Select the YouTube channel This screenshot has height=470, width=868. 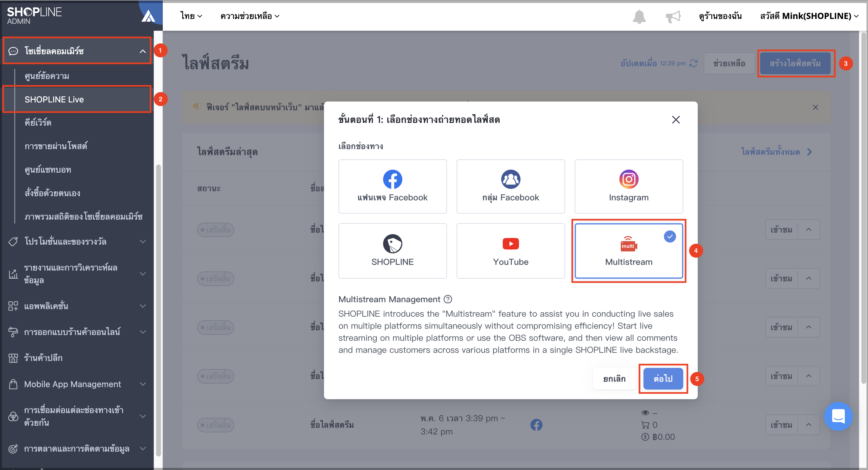point(511,251)
